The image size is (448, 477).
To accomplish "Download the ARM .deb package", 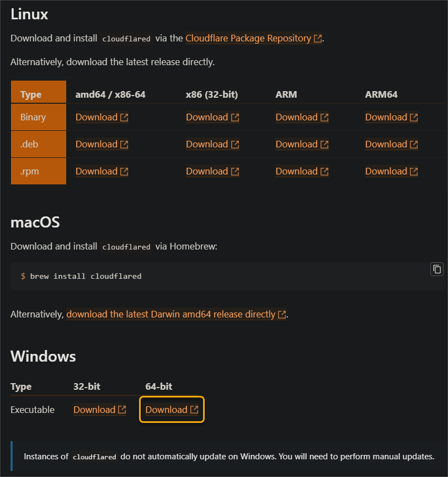I will (302, 144).
